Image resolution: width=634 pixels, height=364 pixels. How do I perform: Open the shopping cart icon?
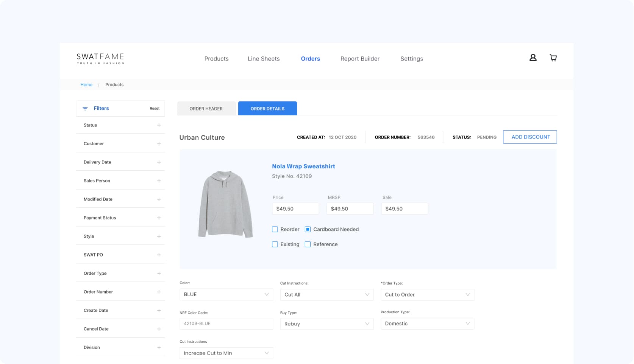point(553,58)
